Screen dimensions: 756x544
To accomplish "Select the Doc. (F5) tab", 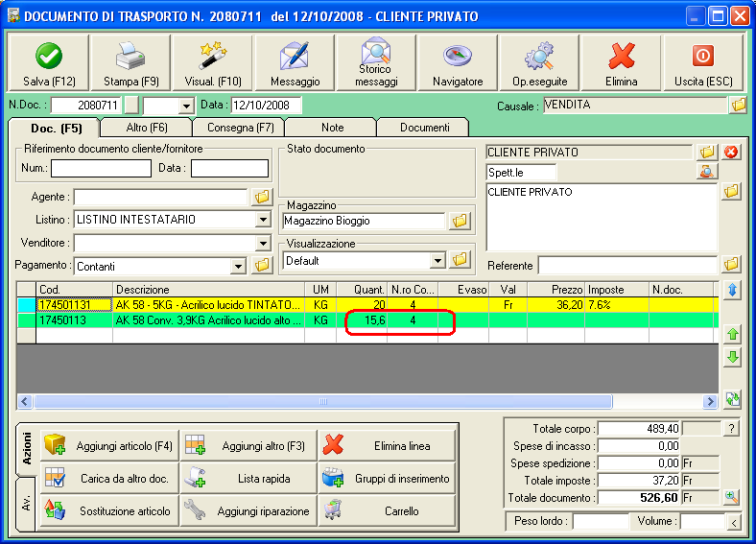I will click(x=56, y=129).
